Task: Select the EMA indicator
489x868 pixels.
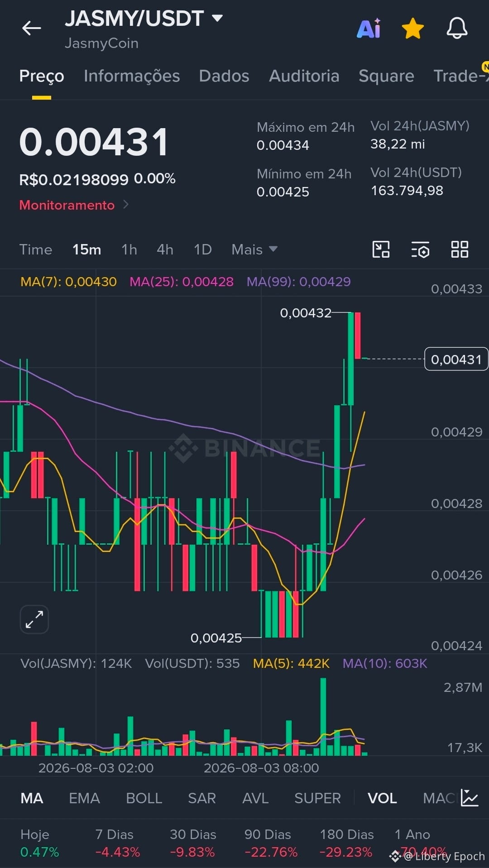Action: [84, 798]
